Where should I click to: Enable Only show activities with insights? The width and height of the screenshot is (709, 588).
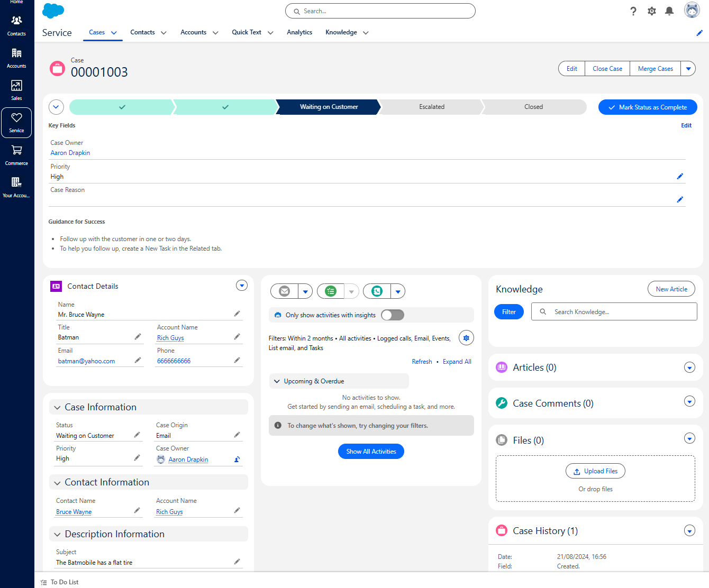(392, 315)
